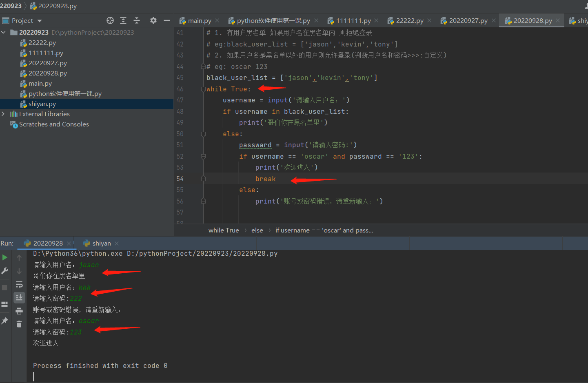Click 'else' in editor breadcrumbs

(x=257, y=230)
